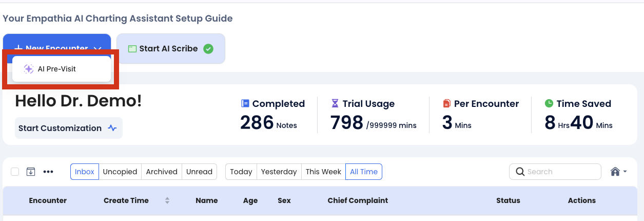Select the AI Pre-Visit sparkle icon
This screenshot has width=644, height=221.
[29, 69]
